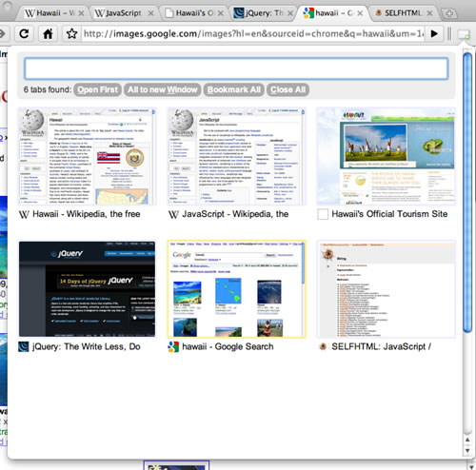Viewport: 476px width, 470px height.
Task: Reload the page with the refresh icon
Action: tap(25, 33)
